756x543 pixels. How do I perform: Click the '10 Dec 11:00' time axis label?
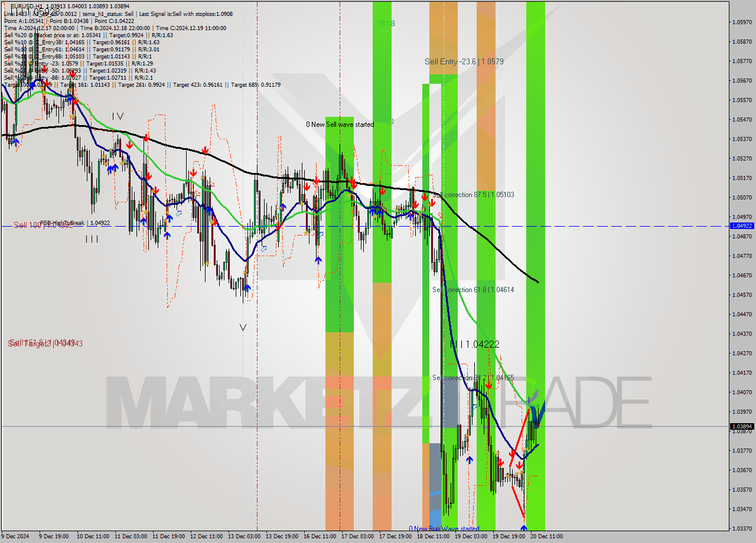92,537
